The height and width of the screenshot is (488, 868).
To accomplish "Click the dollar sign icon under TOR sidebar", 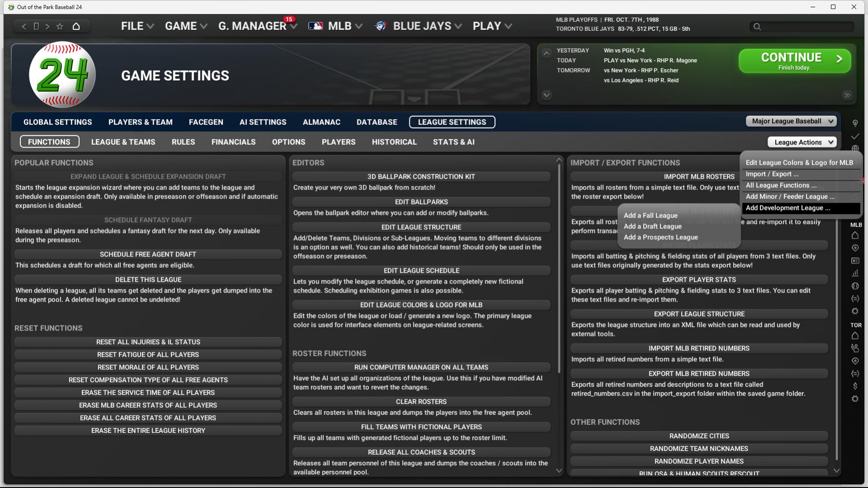I will 855,386.
